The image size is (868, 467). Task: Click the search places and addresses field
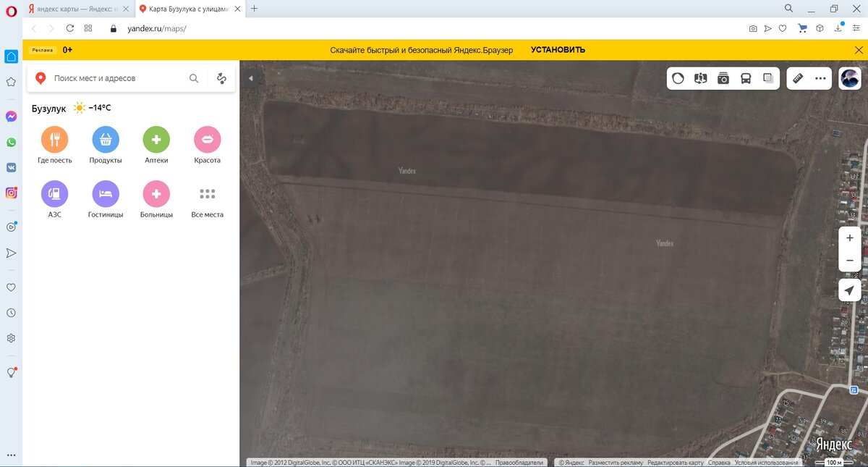(117, 78)
